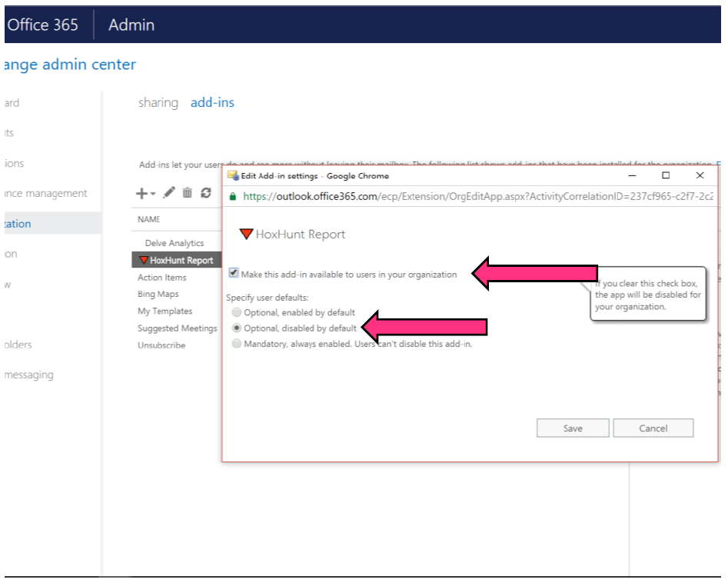Open the Exchange admin center link
Image resolution: width=728 pixels, height=583 pixels.
70,64
